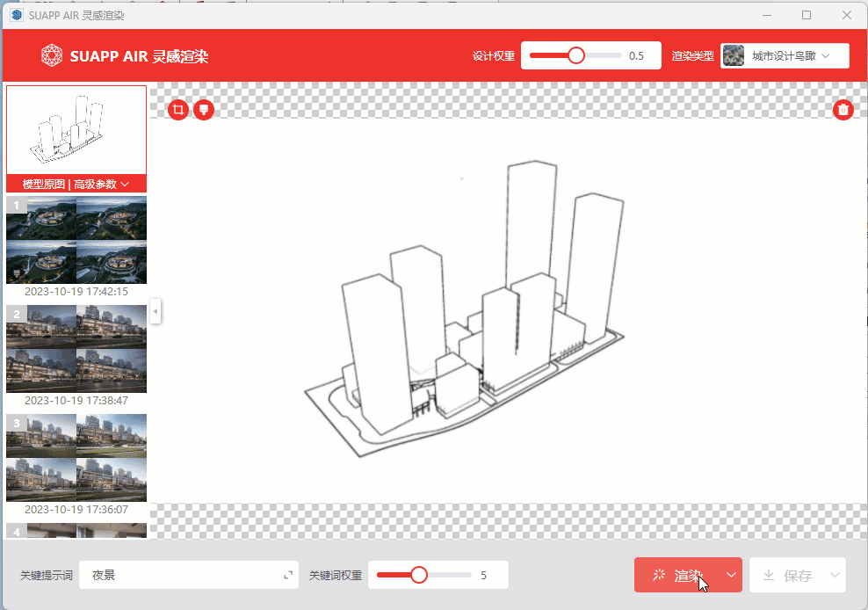868x610 pixels.
Task: Click timestamp 2023-10-19 17:42:15
Action: 76,292
